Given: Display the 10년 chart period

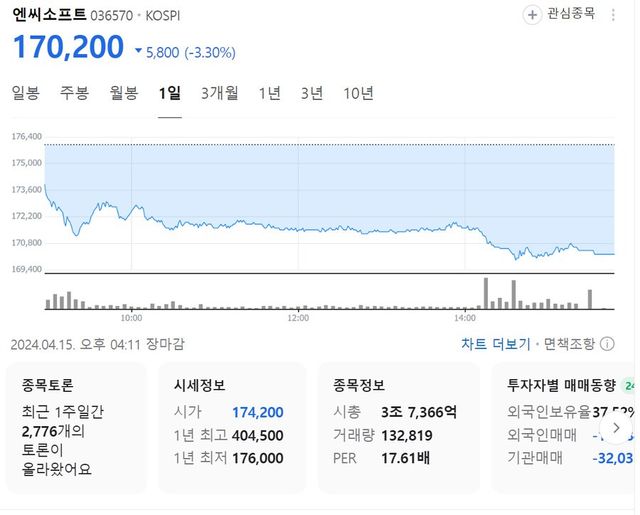Looking at the screenshot, I should [x=358, y=93].
